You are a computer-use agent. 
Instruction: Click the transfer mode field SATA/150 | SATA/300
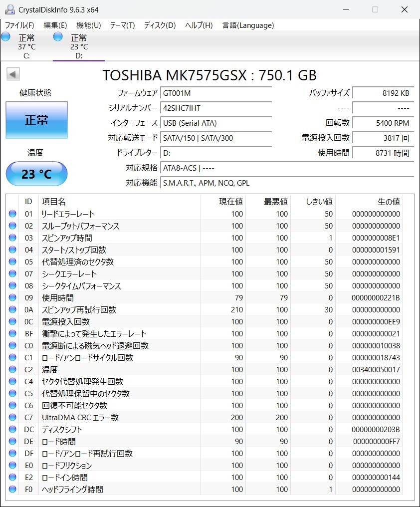click(x=215, y=138)
